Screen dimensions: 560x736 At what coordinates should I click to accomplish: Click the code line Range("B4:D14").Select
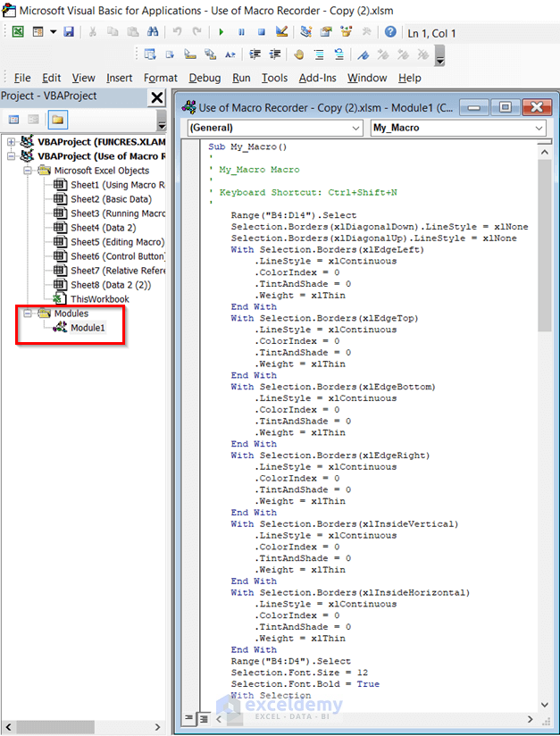(x=294, y=215)
